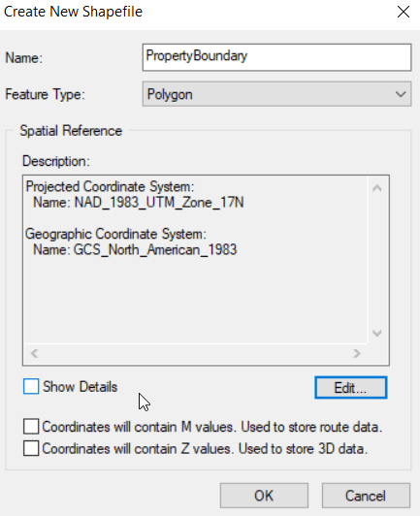The width and height of the screenshot is (420, 516).
Task: Click the chevron arrow on Feature Type combo
Action: tap(401, 94)
